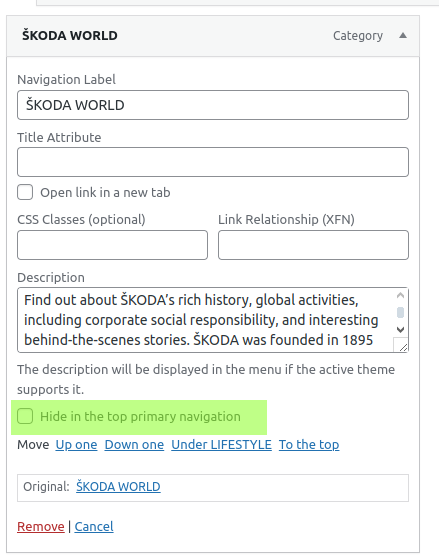Image resolution: width=439 pixels, height=559 pixels.
Task: Check Hide in the top primary navigation
Action: (x=25, y=416)
